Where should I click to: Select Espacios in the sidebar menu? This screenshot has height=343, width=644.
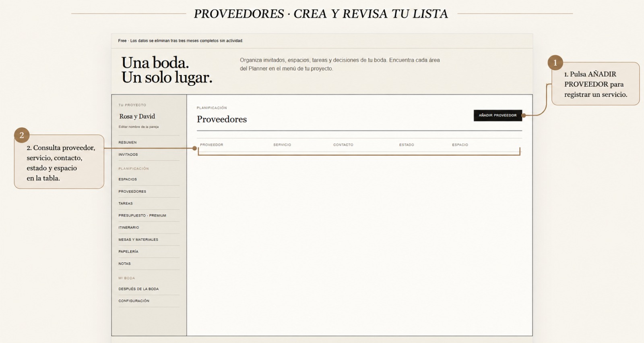pos(128,179)
